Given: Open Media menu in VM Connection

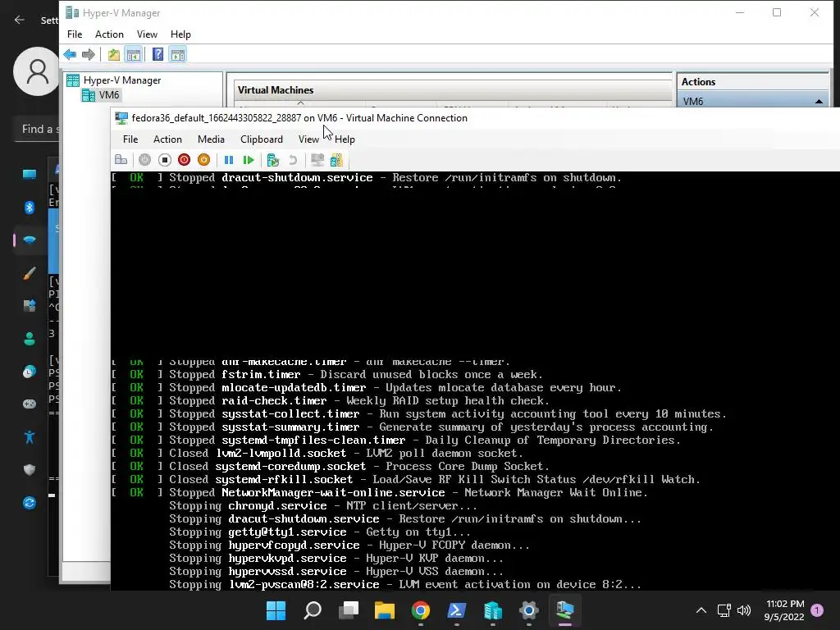Looking at the screenshot, I should click(x=211, y=139).
